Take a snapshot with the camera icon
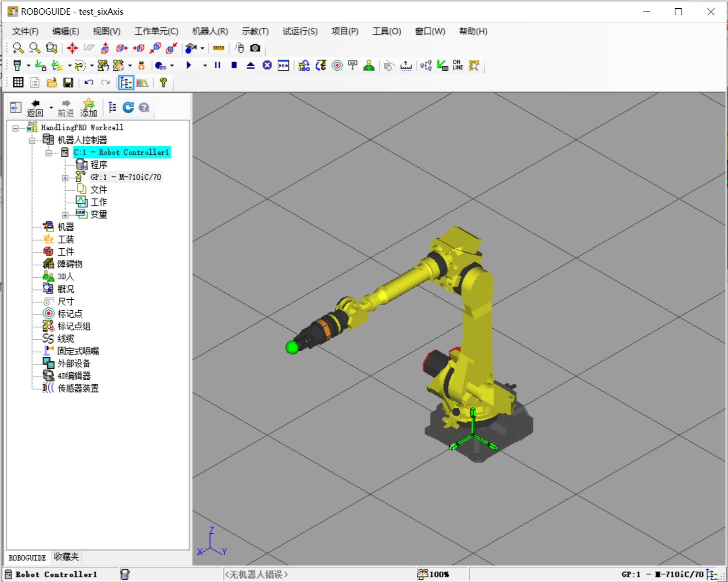728x582 pixels. coord(255,48)
